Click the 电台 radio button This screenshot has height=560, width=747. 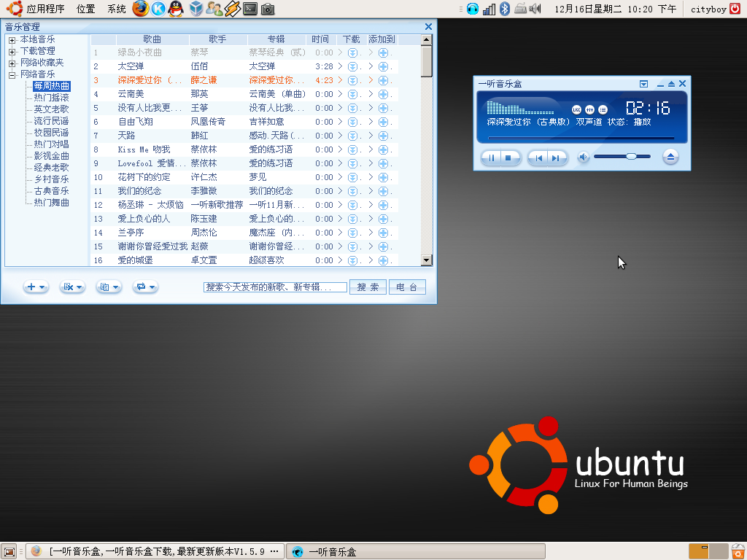pos(407,287)
